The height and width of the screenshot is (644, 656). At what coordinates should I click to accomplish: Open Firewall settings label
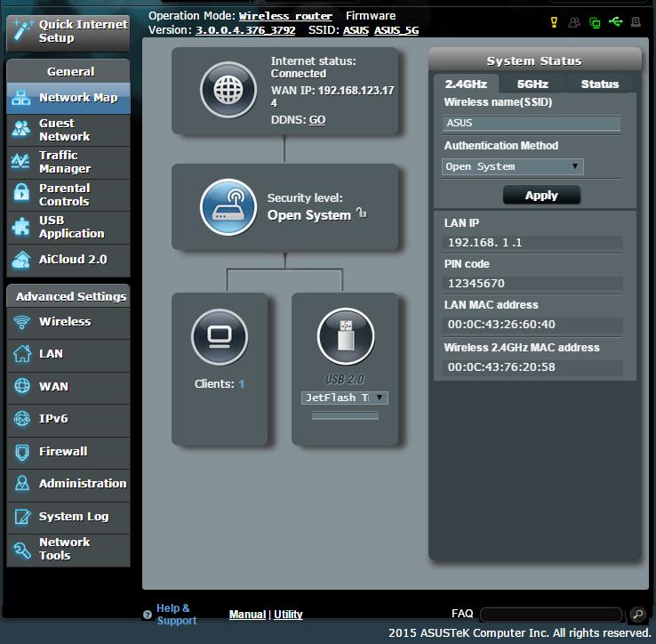[x=63, y=451]
